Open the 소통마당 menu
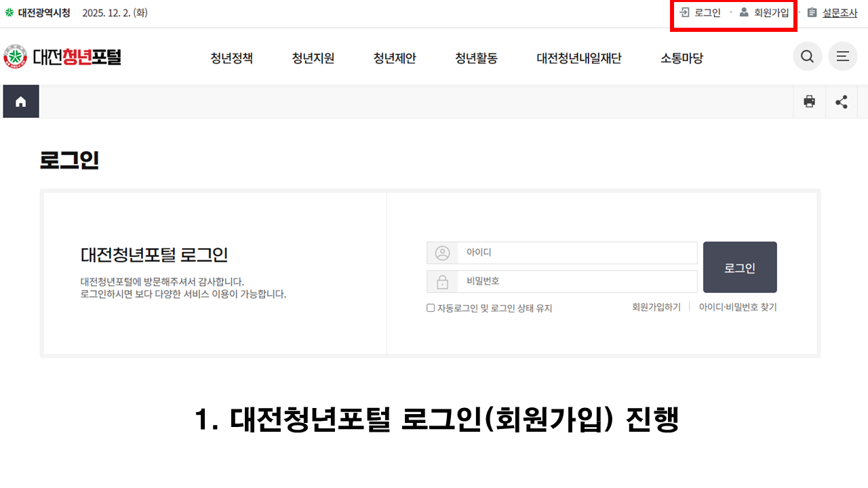 [682, 58]
